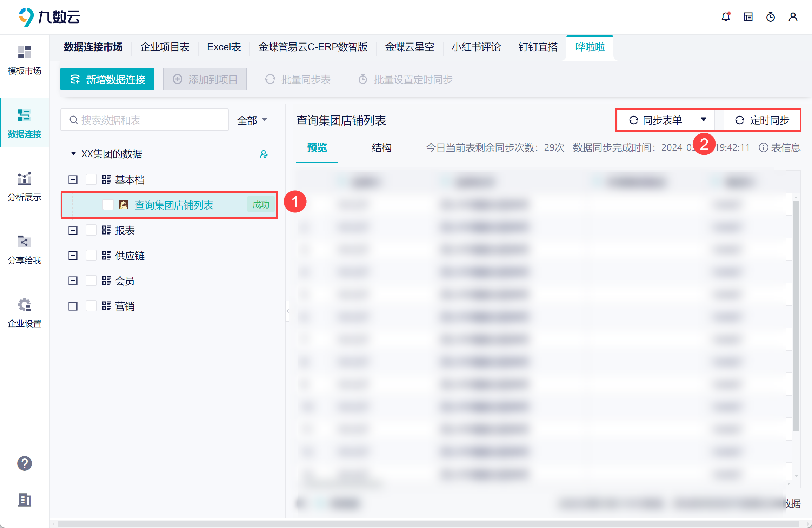This screenshot has width=812, height=528.
Task: Switch to 小红书评论 tab
Action: [476, 47]
